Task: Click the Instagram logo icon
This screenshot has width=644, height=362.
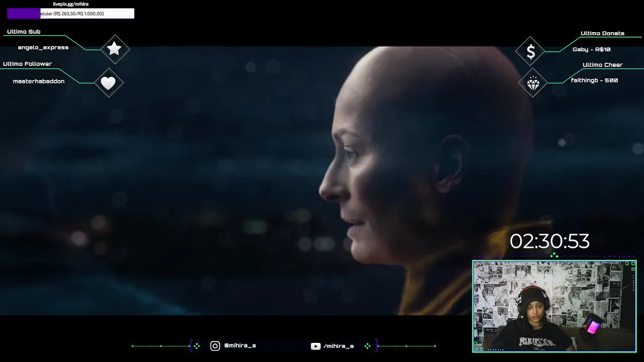Action: pos(215,346)
